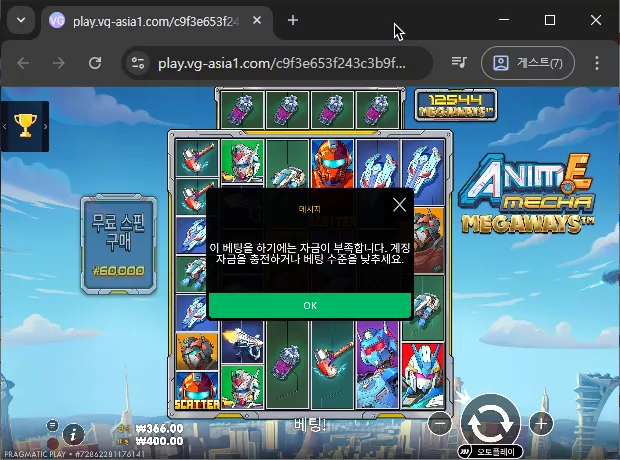Go back to the previous page
Image resolution: width=620 pixels, height=460 pixels.
coord(23,63)
